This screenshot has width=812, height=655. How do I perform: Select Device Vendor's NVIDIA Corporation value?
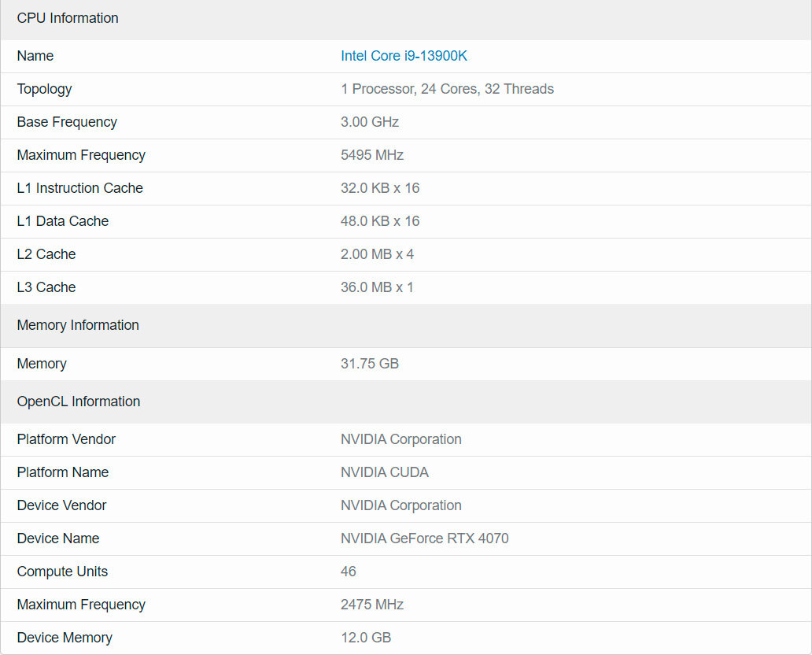pos(400,505)
